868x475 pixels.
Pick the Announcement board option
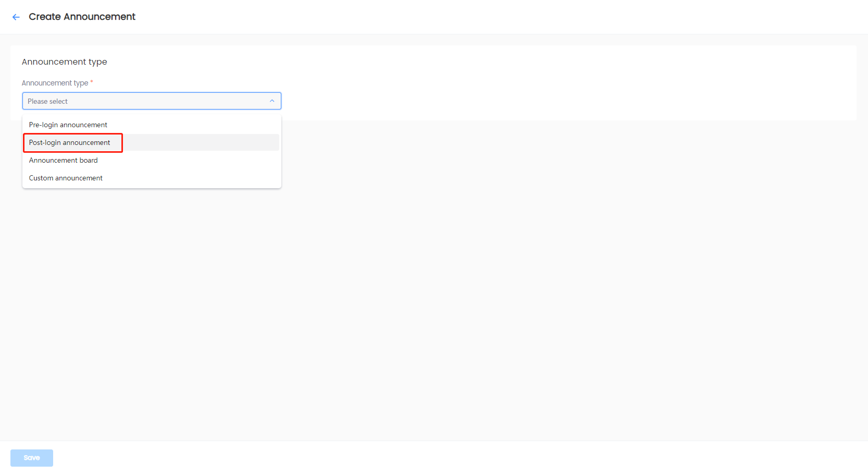click(64, 161)
